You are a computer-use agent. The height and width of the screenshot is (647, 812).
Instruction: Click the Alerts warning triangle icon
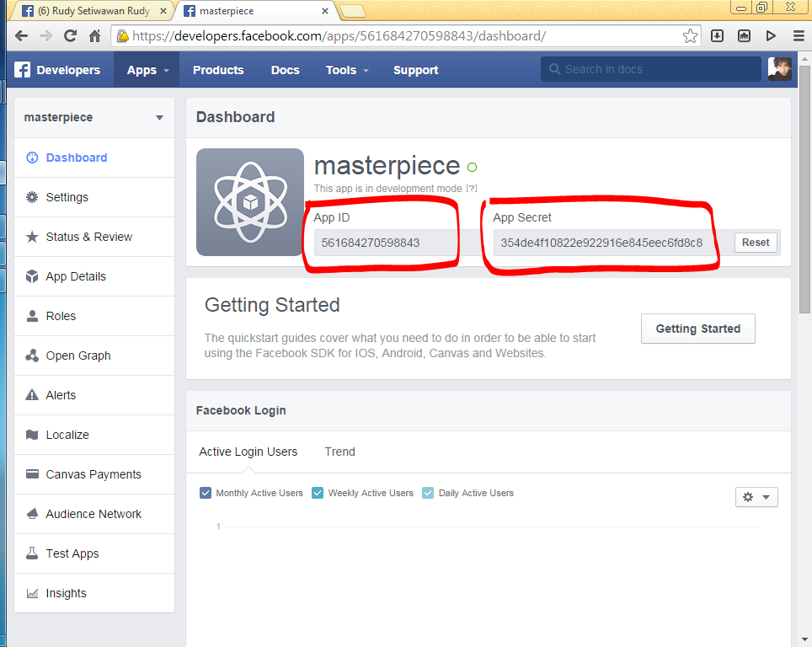click(32, 395)
